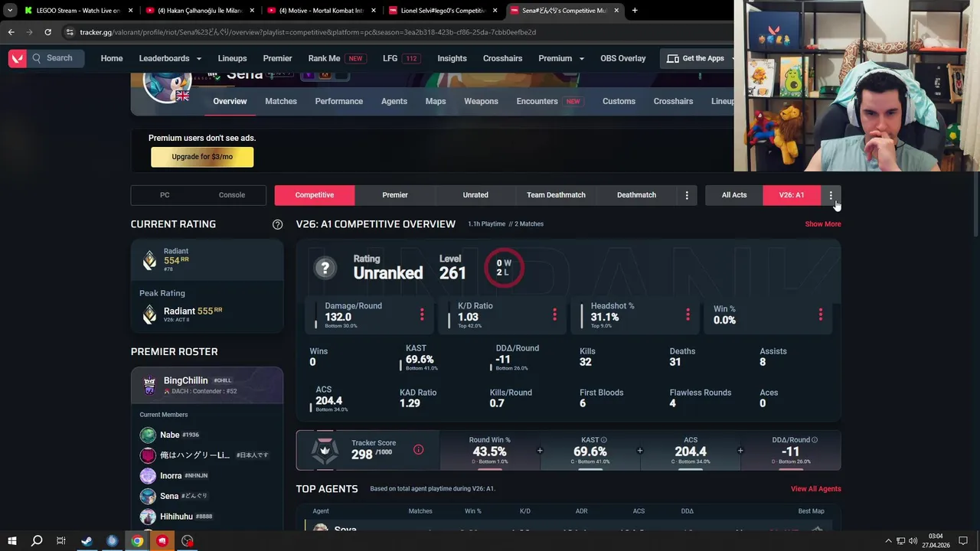Open the Insights nav link
This screenshot has width=980, height=551.
click(452, 58)
